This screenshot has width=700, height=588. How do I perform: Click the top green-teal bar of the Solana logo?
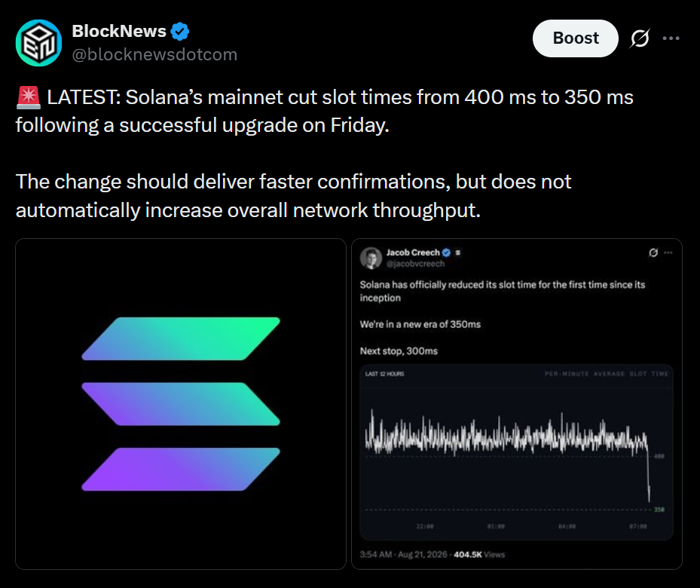[181, 339]
